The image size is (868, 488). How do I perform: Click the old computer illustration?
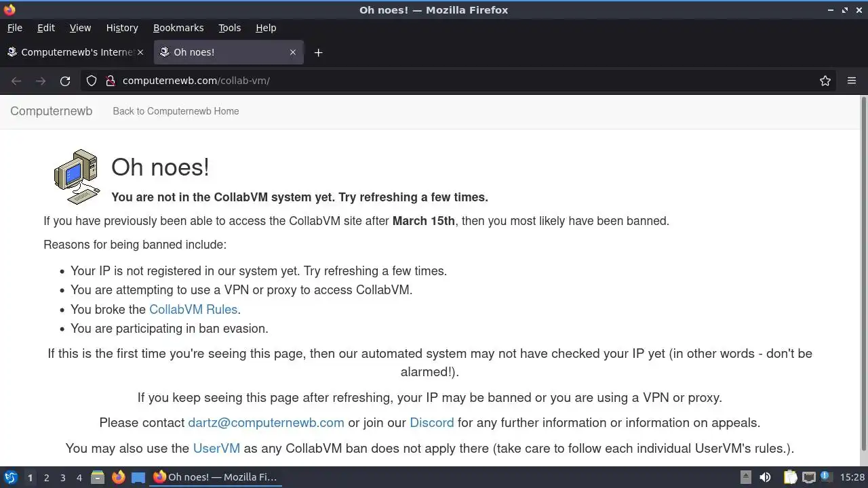pyautogui.click(x=77, y=176)
